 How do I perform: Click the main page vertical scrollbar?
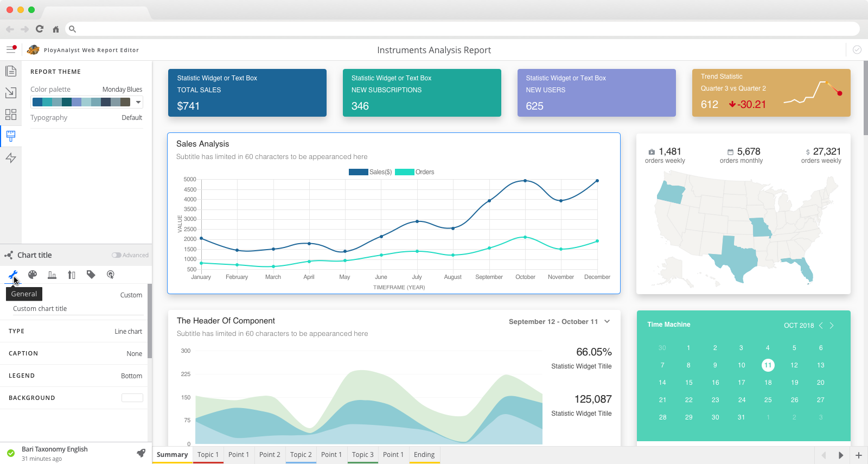(865, 98)
